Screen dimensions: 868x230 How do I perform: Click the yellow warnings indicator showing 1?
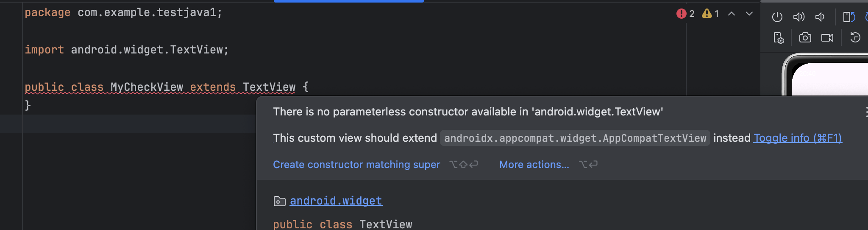click(710, 14)
